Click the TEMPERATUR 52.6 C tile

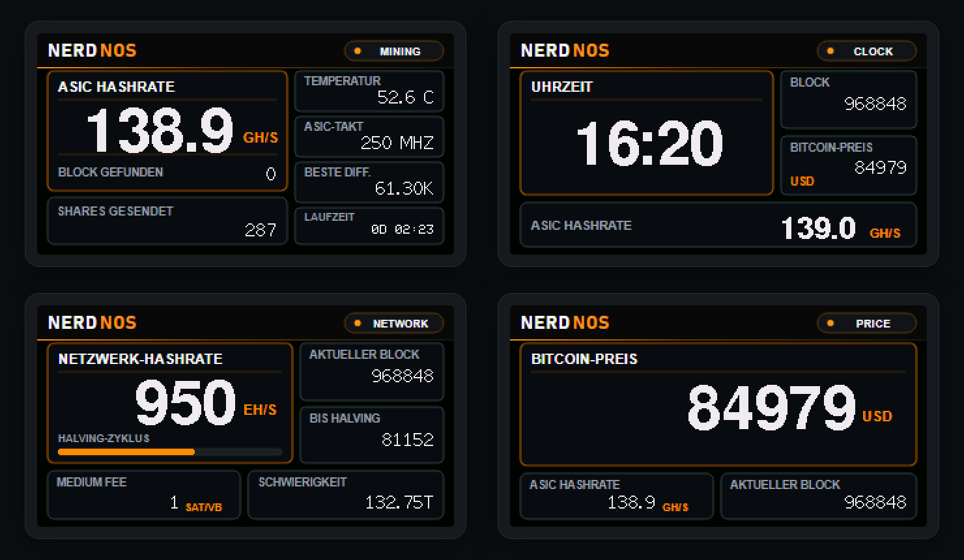369,91
